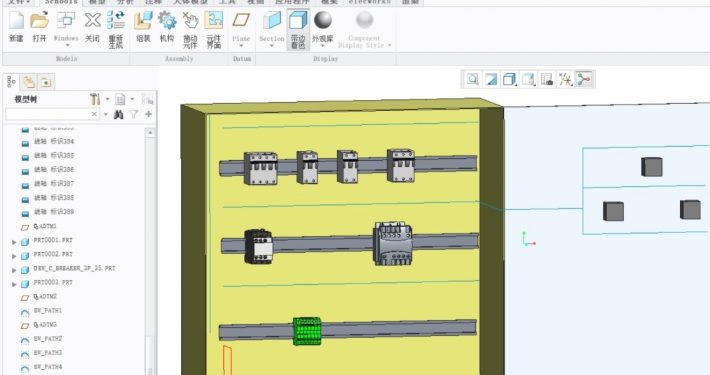Click the find binoculars icon in model tree
710x375 pixels.
tap(119, 115)
